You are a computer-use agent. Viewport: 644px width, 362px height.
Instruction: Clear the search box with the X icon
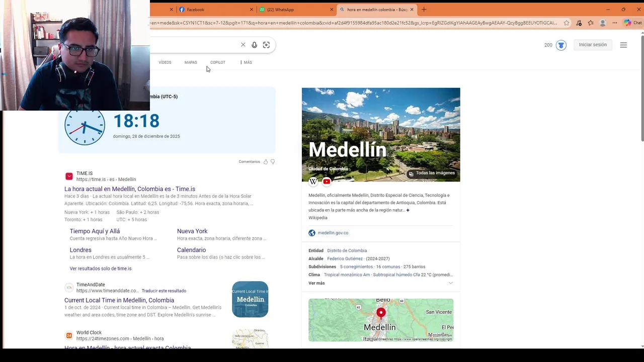[243, 45]
